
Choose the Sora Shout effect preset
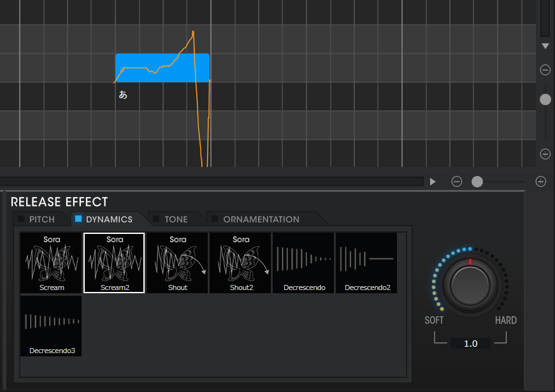tap(177, 263)
